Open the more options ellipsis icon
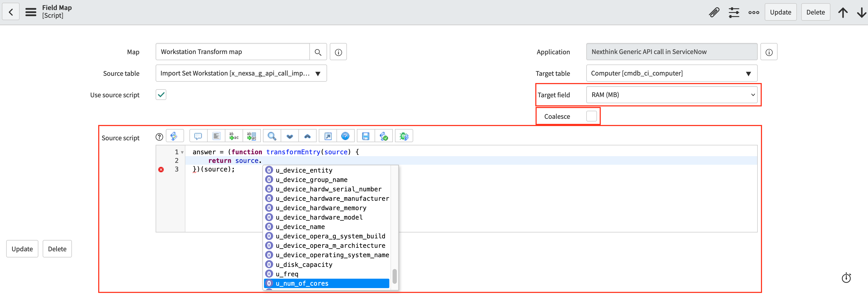This screenshot has height=294, width=868. [753, 12]
